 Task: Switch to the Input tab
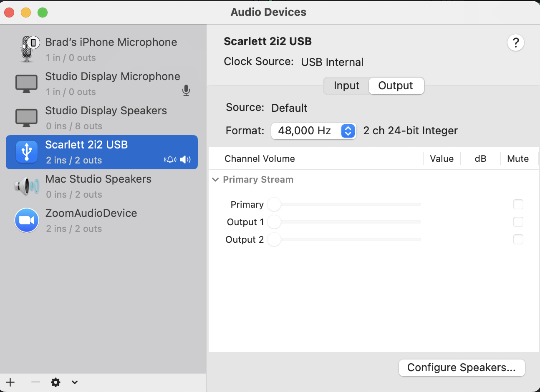[x=346, y=86]
